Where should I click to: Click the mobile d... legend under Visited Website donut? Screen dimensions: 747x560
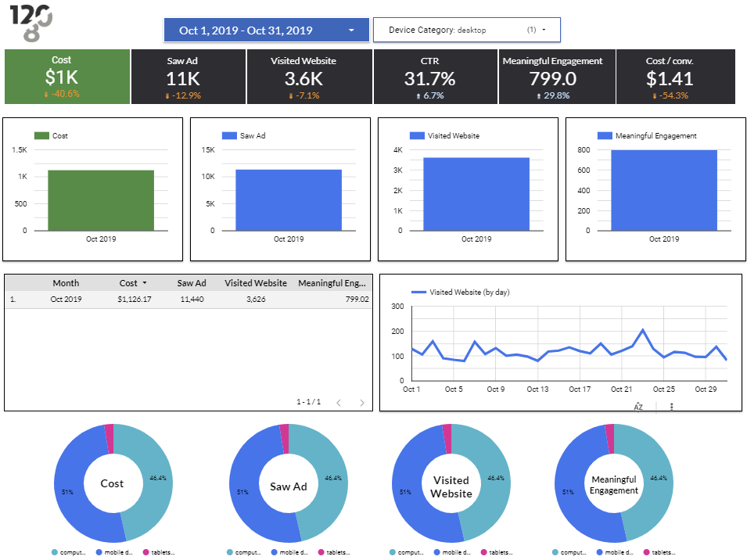[452, 552]
